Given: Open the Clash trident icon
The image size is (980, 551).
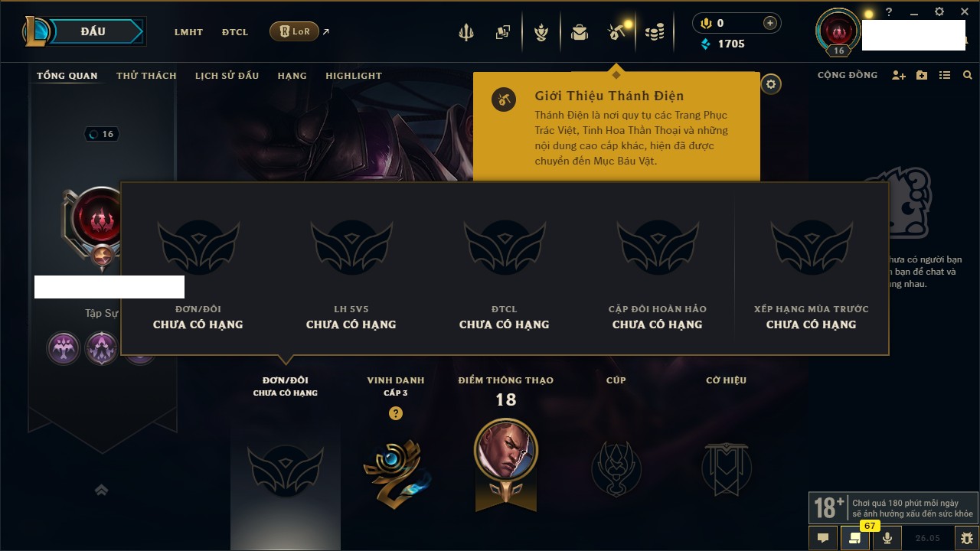Looking at the screenshot, I should tap(465, 32).
